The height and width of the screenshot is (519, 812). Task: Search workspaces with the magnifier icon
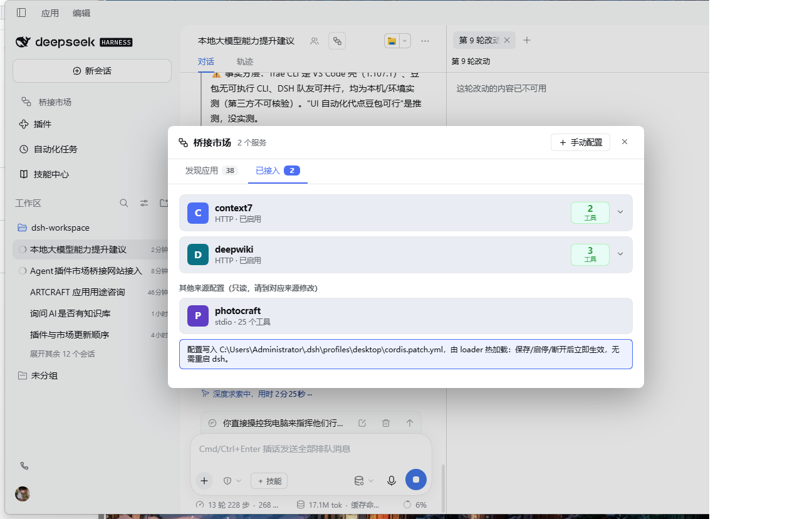(x=124, y=203)
